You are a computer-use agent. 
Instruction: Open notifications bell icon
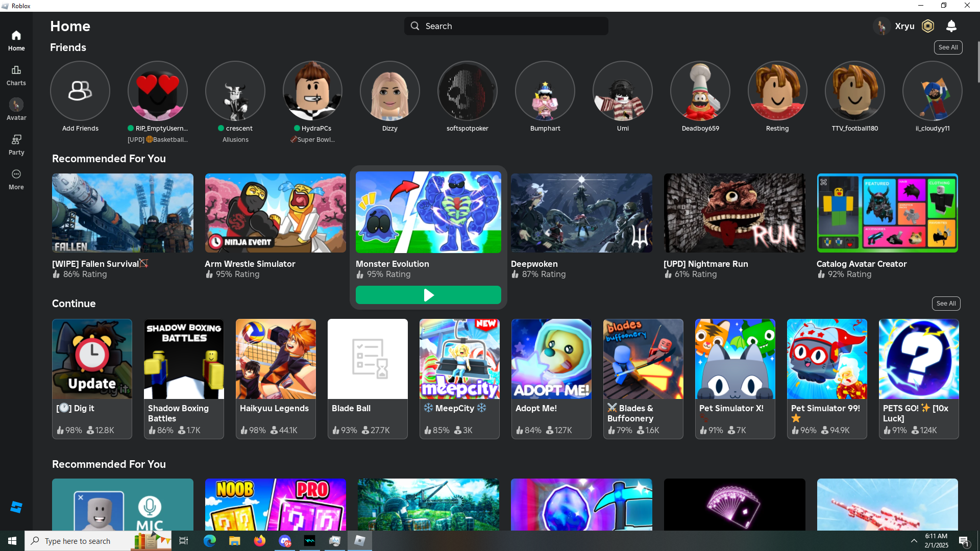951,26
